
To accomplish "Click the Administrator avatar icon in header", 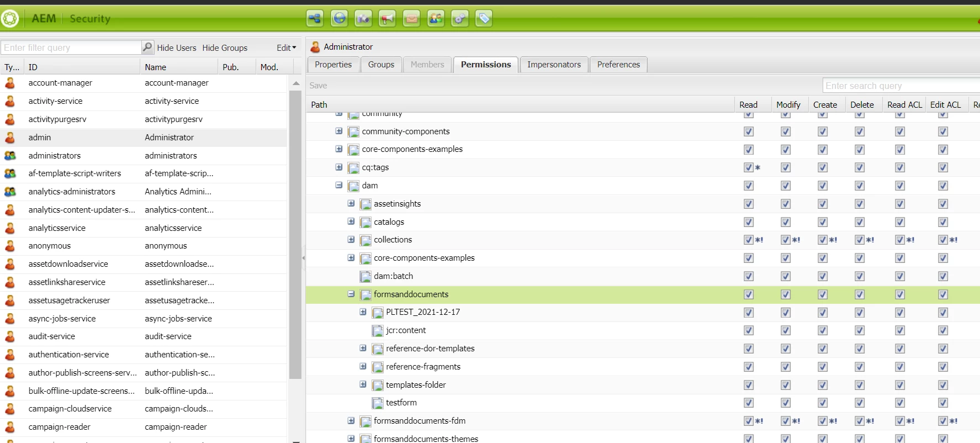I will [315, 47].
